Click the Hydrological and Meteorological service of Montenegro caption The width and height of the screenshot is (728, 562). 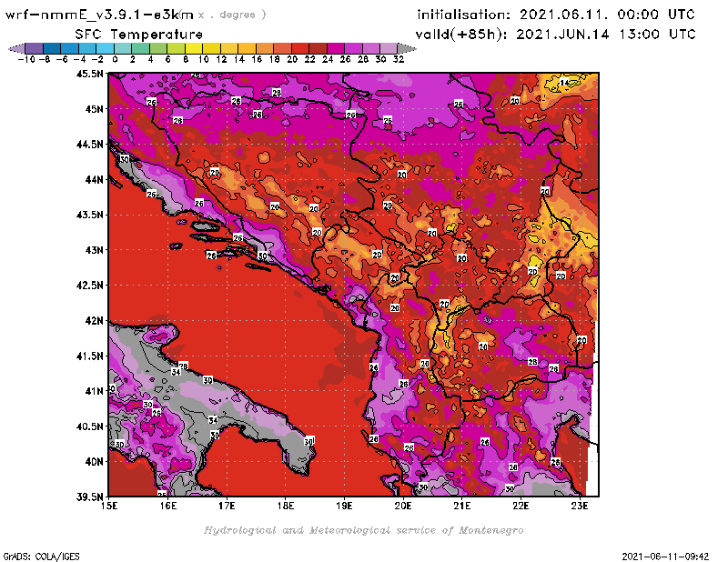coord(363,530)
